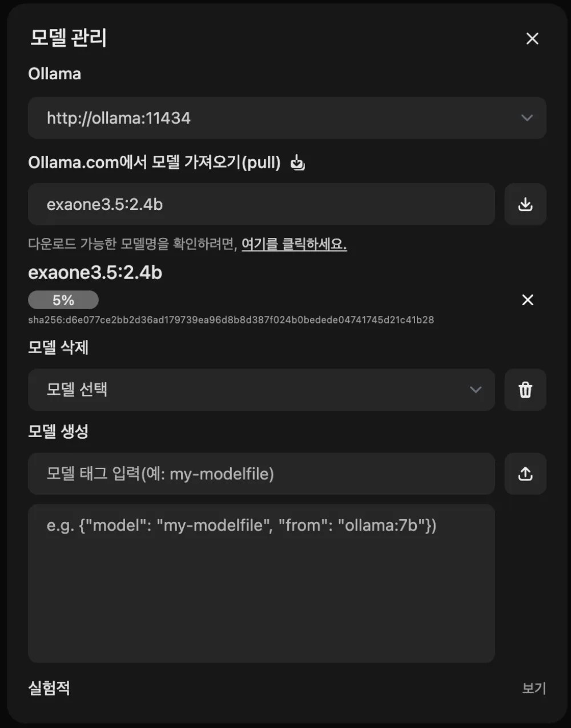Click the 실험적 label
This screenshot has width=571, height=728.
49,688
